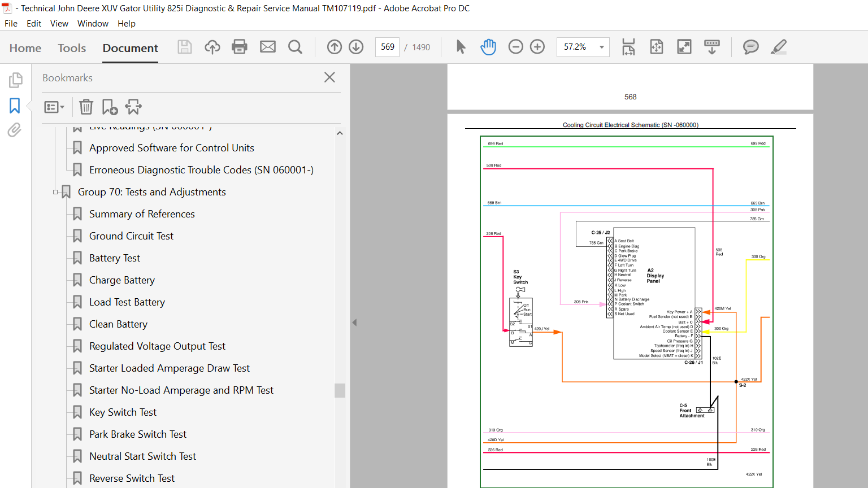Open Erroneous Diagnostic Trouble Codes bookmark
Viewport: 868px width, 488px height.
(x=201, y=170)
